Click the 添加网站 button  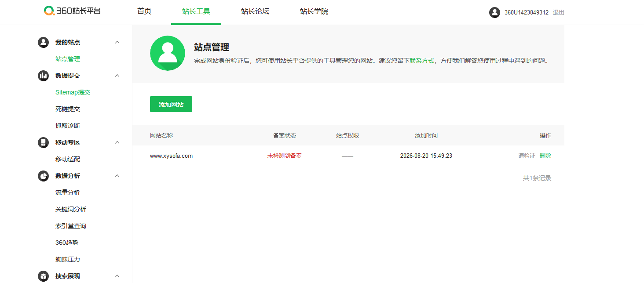171,104
